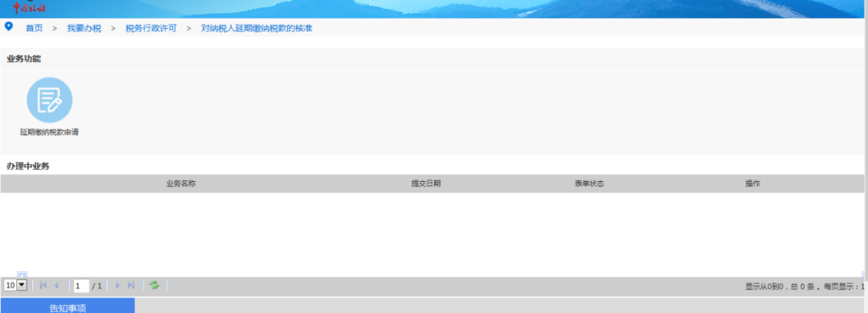Sort by the 表单状态 column header
The width and height of the screenshot is (868, 313).
tap(589, 183)
